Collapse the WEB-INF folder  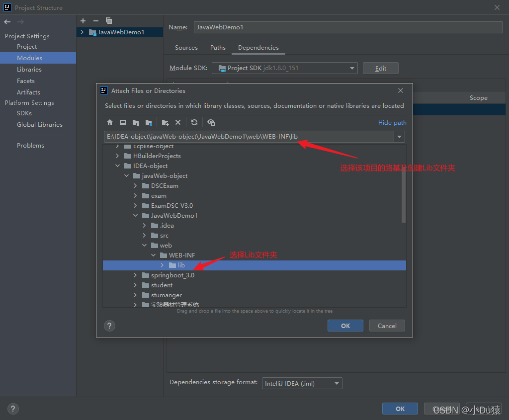pyautogui.click(x=153, y=255)
